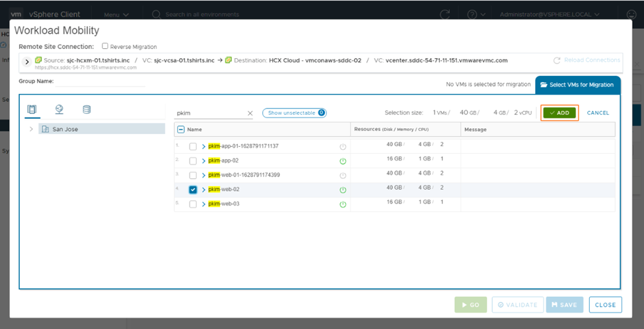
Task: Check the pkim-app-02 VM checkbox
Action: click(193, 161)
